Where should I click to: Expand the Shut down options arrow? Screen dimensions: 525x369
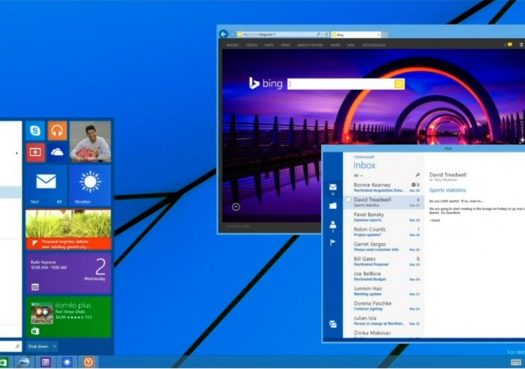[54, 346]
